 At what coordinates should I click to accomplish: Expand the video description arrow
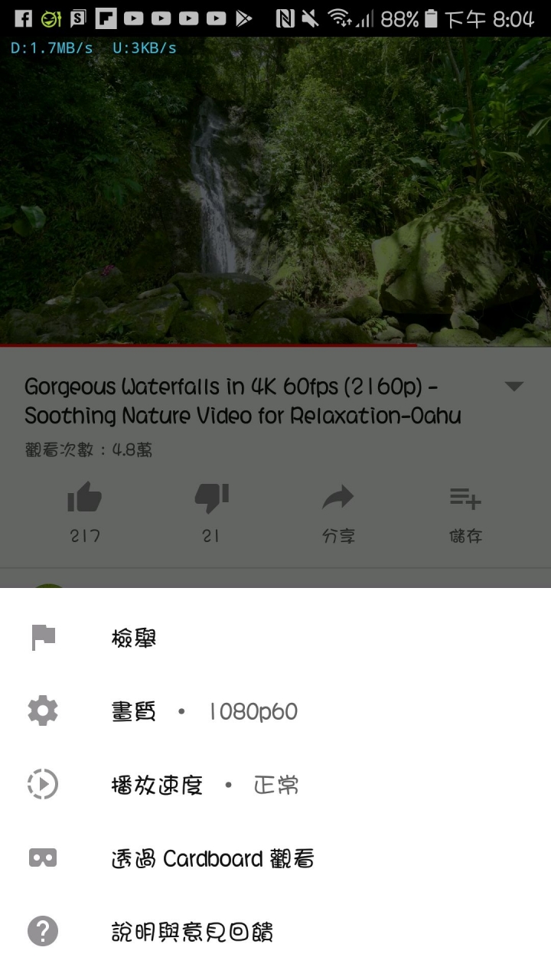(x=514, y=387)
